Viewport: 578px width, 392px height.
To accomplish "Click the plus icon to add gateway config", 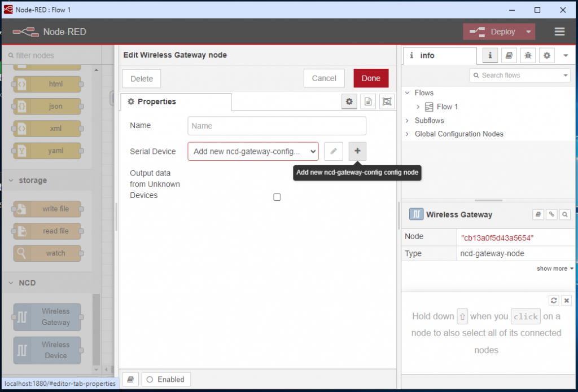I will click(357, 151).
